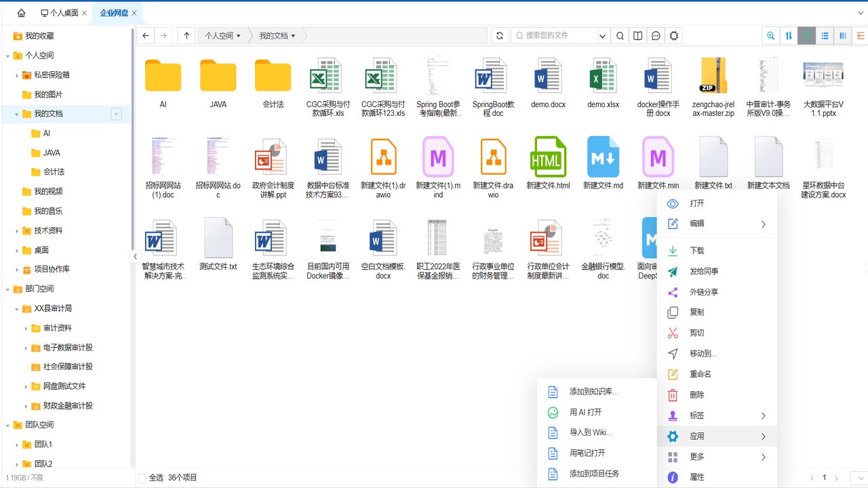Click the sort arrows icon
Image resolution: width=868 pixels, height=488 pixels.
(x=789, y=36)
